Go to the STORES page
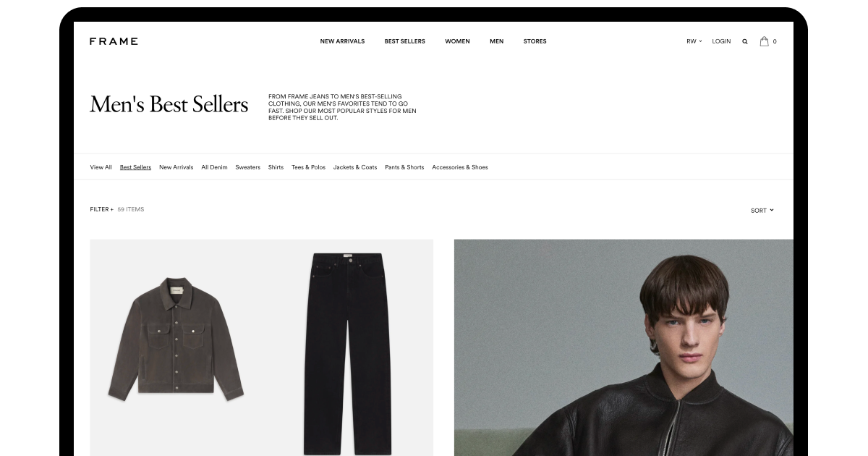 pos(535,41)
